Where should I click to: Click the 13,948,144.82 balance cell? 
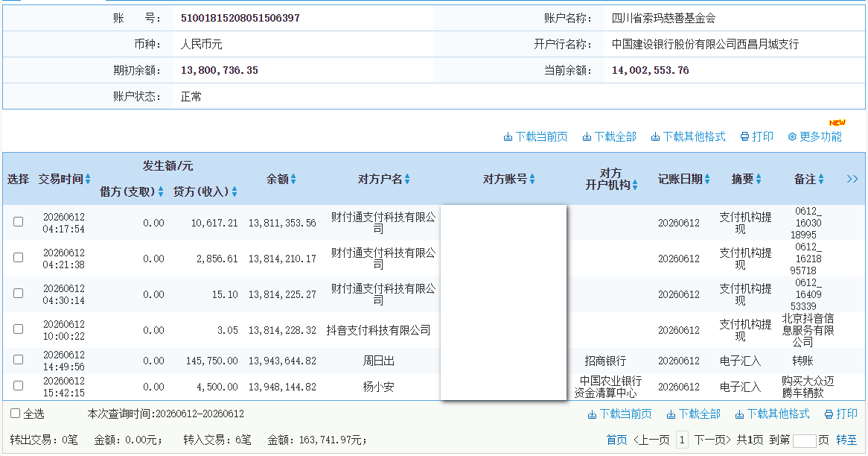(282, 387)
